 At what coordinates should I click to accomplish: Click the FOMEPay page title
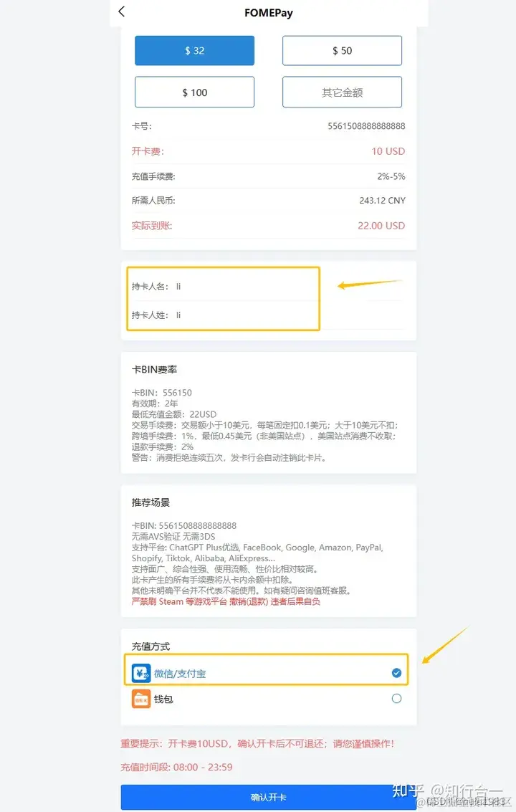coord(268,13)
